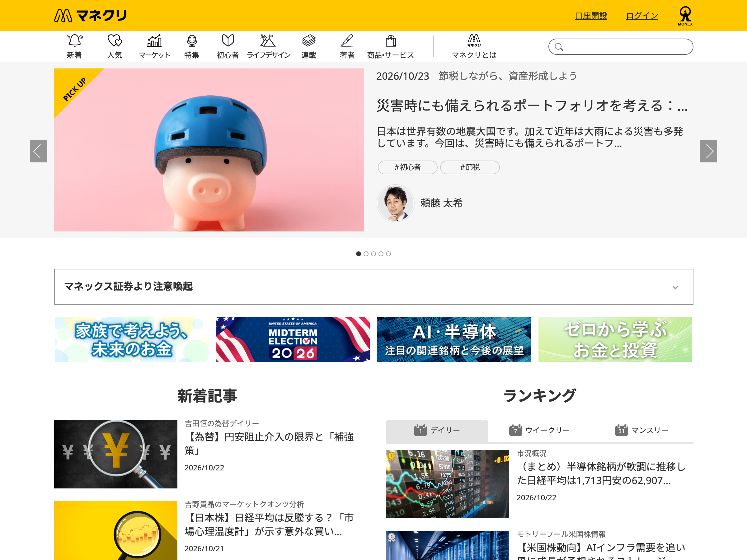Go to next carousel slide arrow
Screen dimensions: 747x560
tap(708, 151)
